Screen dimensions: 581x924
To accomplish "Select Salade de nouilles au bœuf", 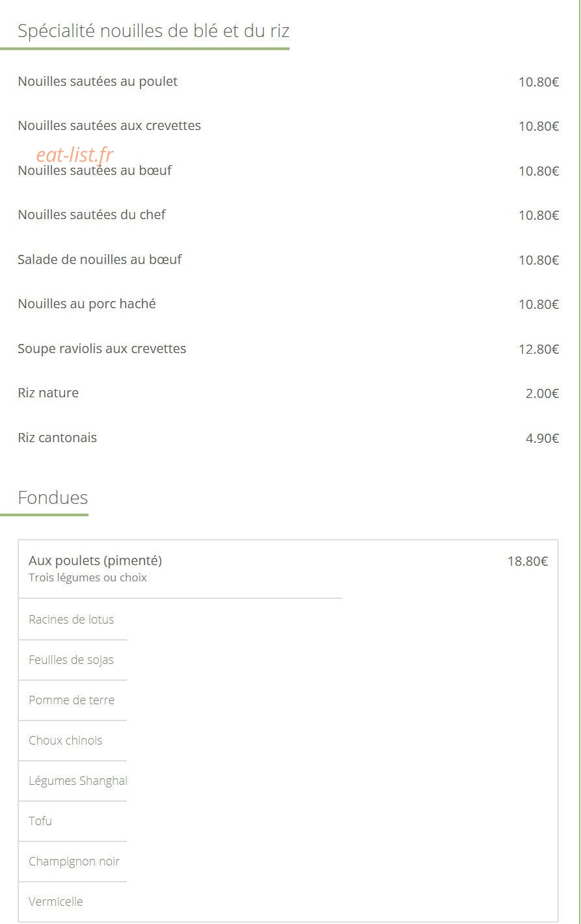I will pos(288,260).
